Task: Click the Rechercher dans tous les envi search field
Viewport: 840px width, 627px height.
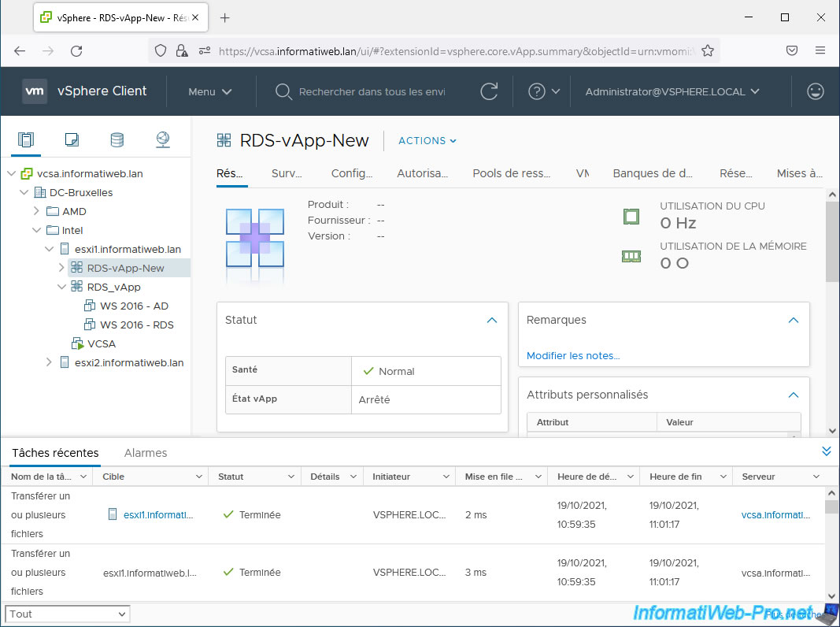Action: 372,91
